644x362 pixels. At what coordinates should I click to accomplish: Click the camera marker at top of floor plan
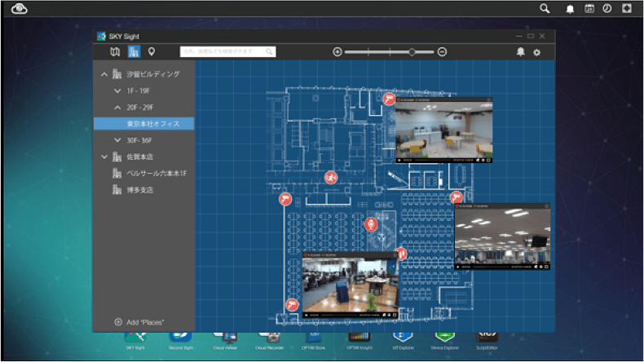click(389, 99)
